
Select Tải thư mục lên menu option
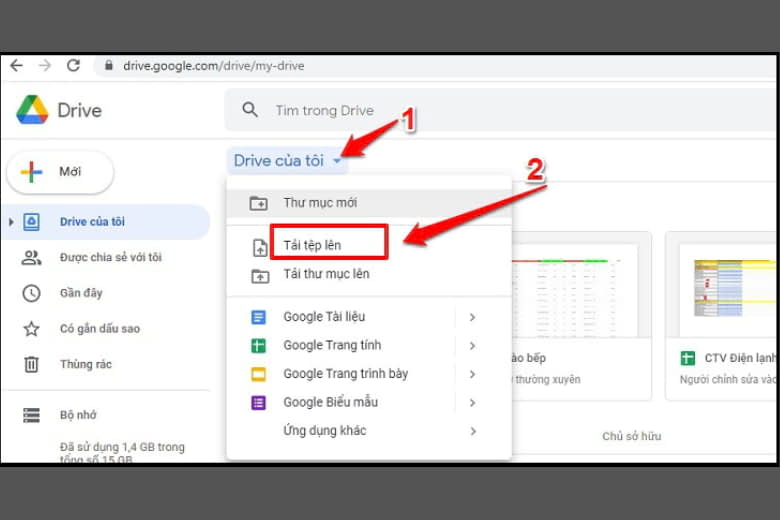point(326,274)
